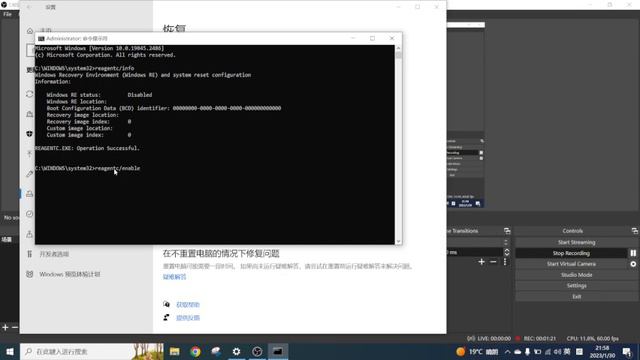Remove a scene with the minus icon
Viewport: 640px width, 360px height.
tap(15, 327)
